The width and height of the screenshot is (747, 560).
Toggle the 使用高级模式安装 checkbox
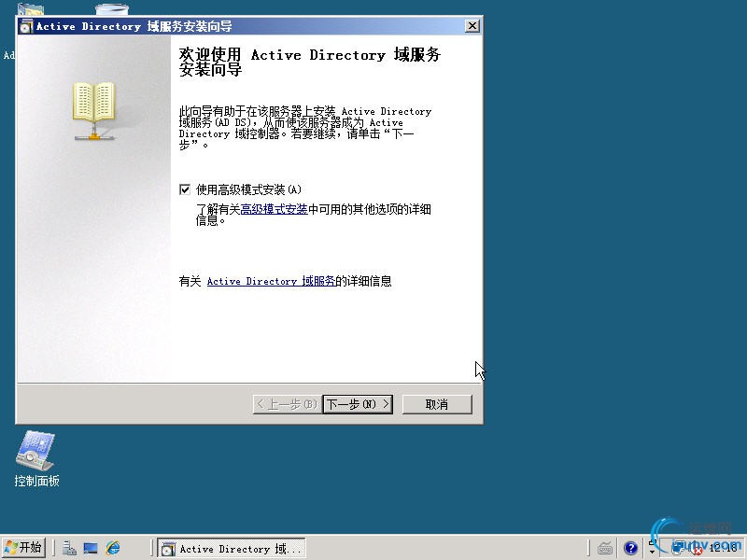tap(185, 189)
